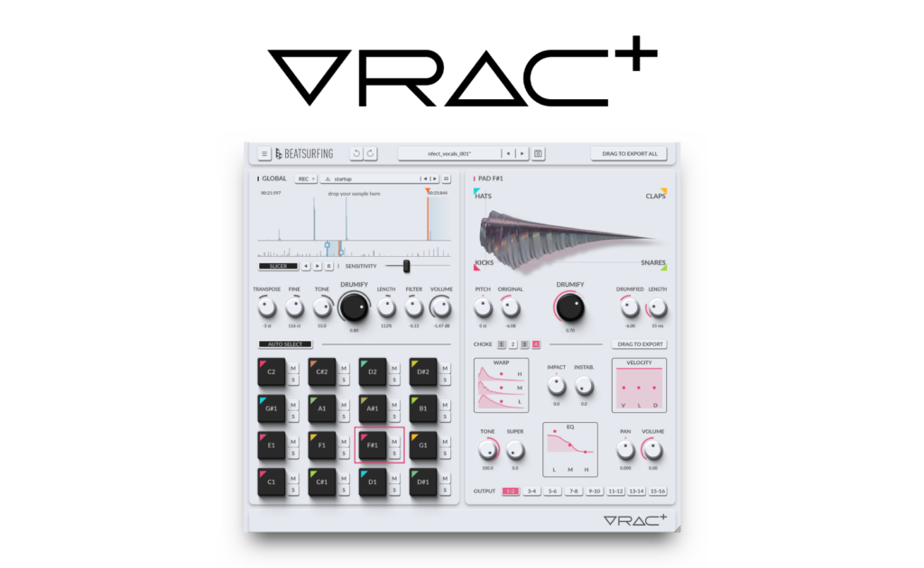Viewport: 924px width, 568px height.
Task: Select the B1 drum pad
Action: [423, 408]
